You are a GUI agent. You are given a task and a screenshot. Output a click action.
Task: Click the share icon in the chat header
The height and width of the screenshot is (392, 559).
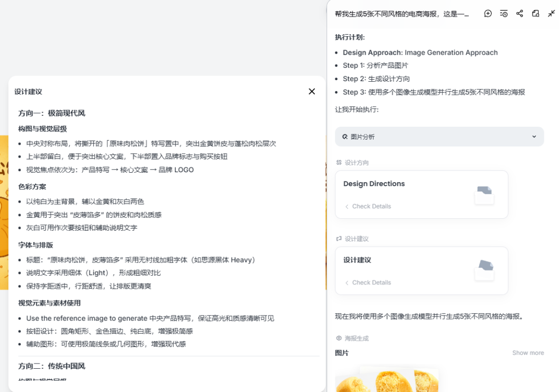coord(520,13)
